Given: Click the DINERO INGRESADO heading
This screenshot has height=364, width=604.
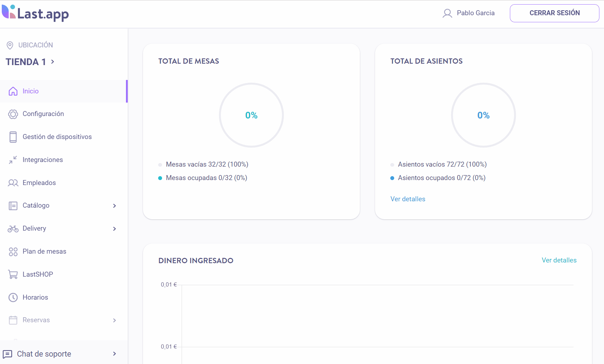Looking at the screenshot, I should tap(196, 261).
